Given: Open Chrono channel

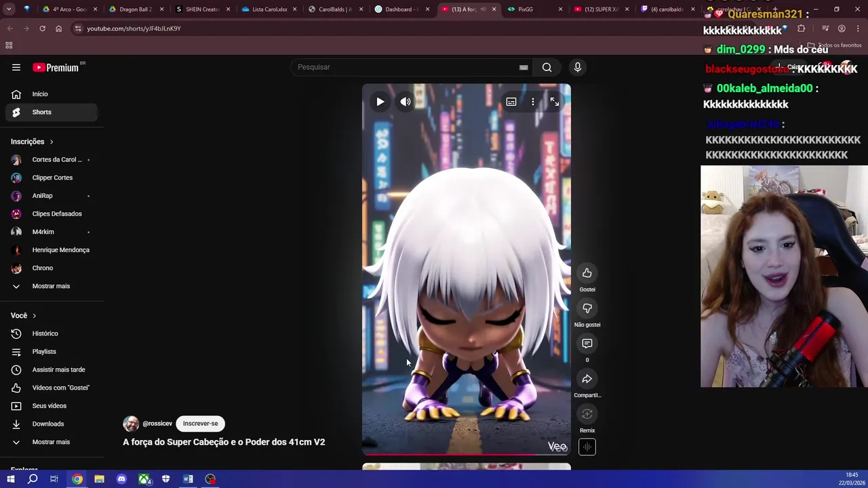Looking at the screenshot, I should click(x=52, y=268).
